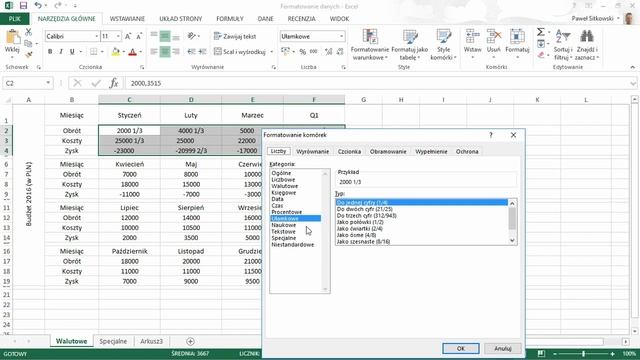
Task: Click the dialog help question mark
Action: point(491,135)
